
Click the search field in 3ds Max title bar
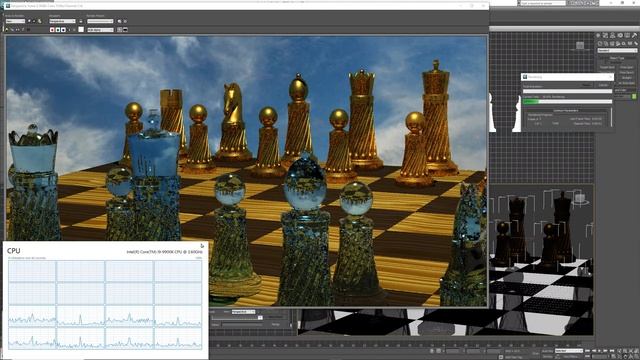coord(543,3)
